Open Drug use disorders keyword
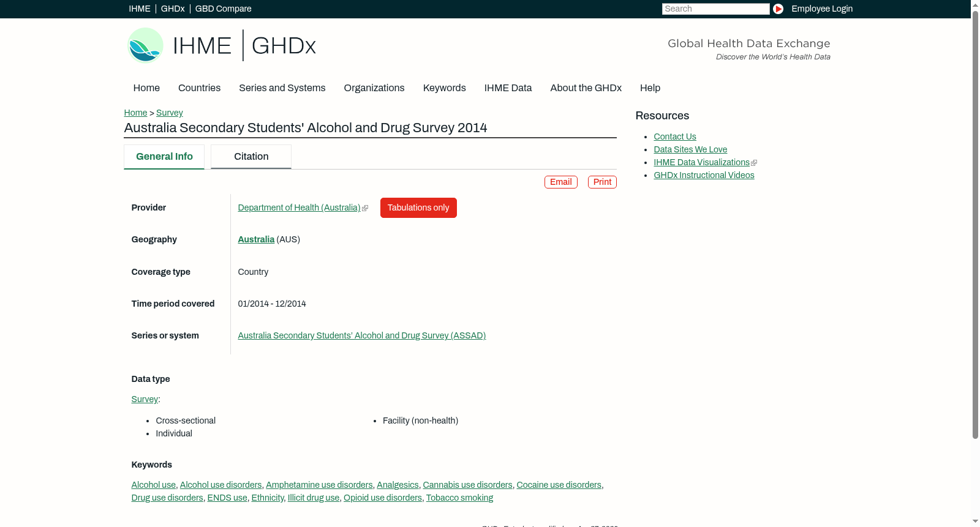The height and width of the screenshot is (527, 980). (167, 498)
